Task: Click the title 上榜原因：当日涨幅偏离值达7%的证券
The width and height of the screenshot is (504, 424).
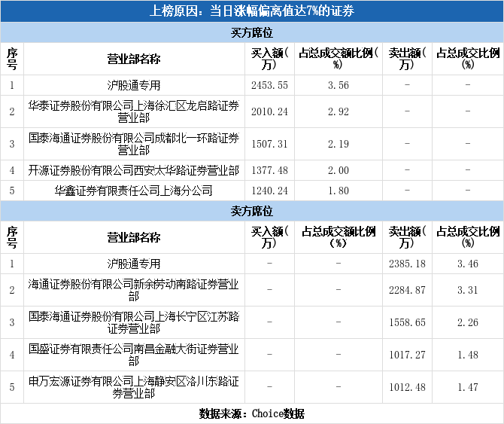Action: click(x=252, y=11)
